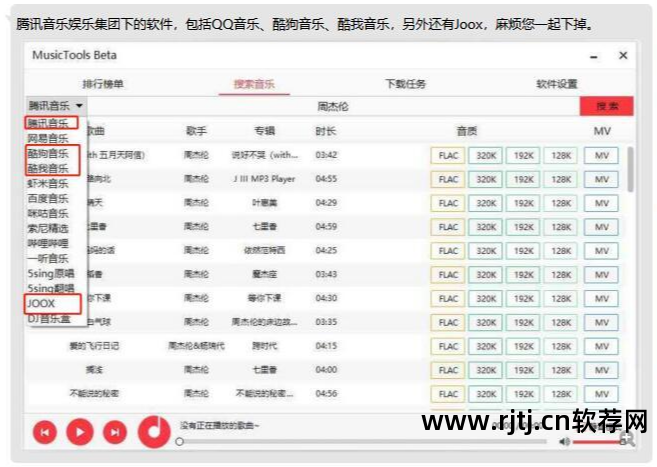Select the album cell 等你下课
The width and height of the screenshot is (657, 467).
[x=264, y=298]
